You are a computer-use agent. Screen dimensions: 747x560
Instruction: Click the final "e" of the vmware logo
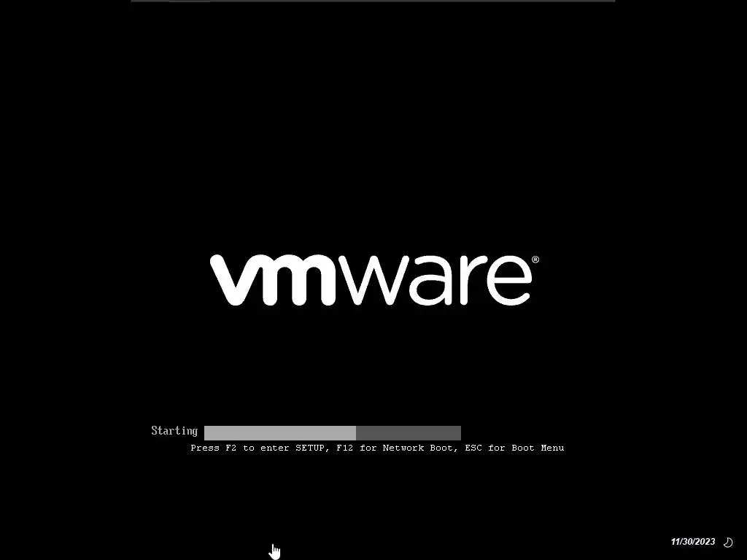[x=509, y=281]
